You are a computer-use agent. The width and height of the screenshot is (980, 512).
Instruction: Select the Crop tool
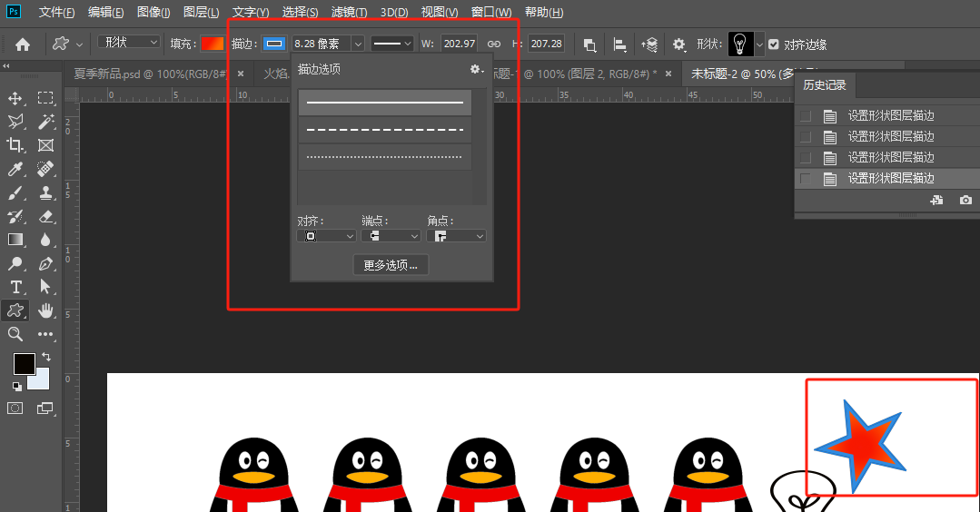pyautogui.click(x=15, y=145)
